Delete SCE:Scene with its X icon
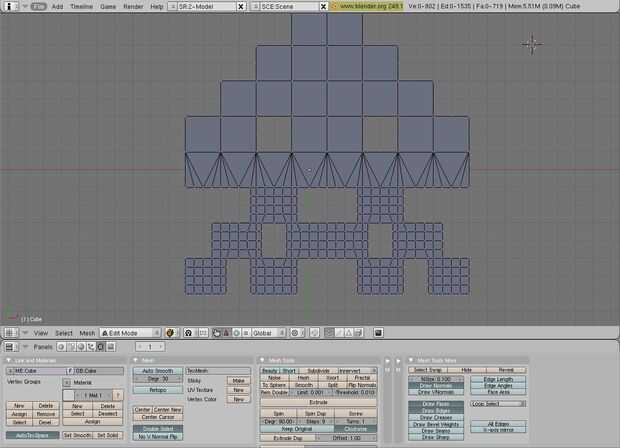This screenshot has height=448, width=620. point(323,6)
